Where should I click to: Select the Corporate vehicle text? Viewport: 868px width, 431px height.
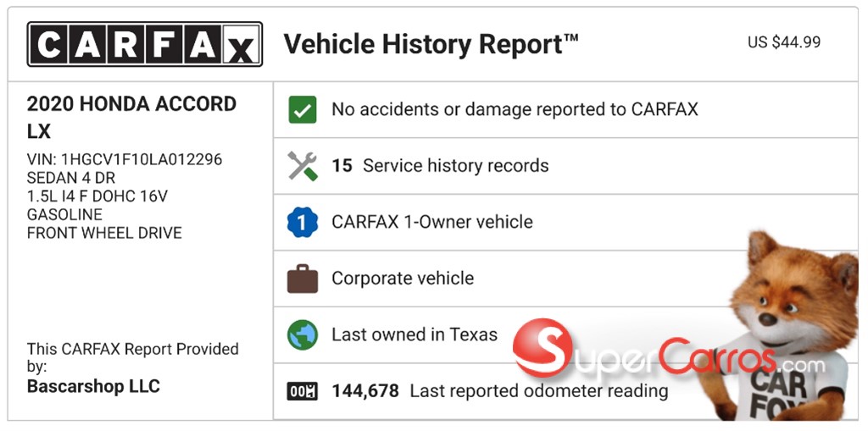coord(403,279)
